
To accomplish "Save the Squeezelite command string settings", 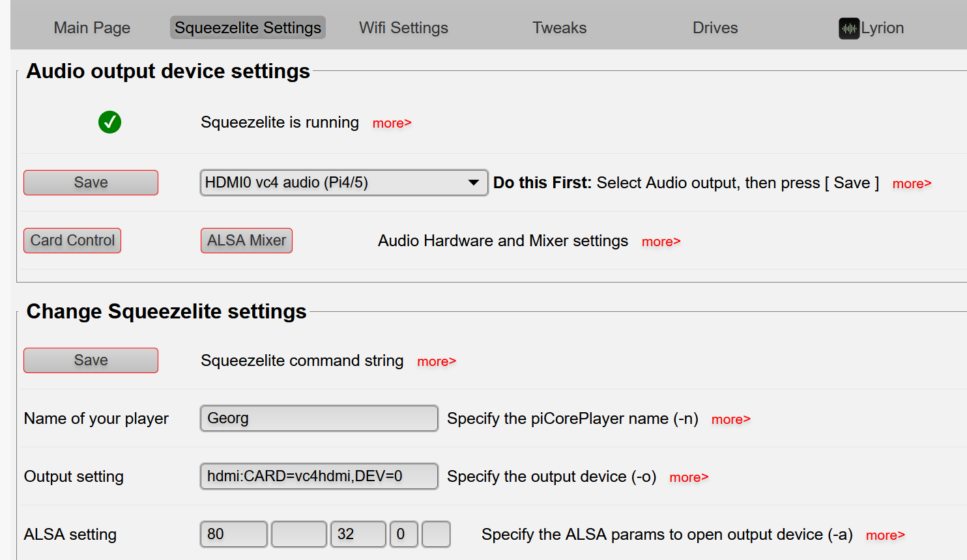I will tap(91, 361).
